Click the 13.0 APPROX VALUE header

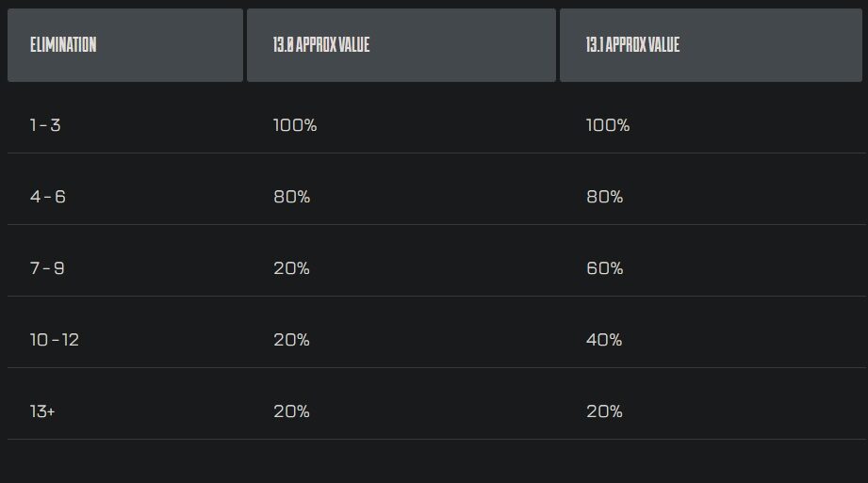[401, 45]
